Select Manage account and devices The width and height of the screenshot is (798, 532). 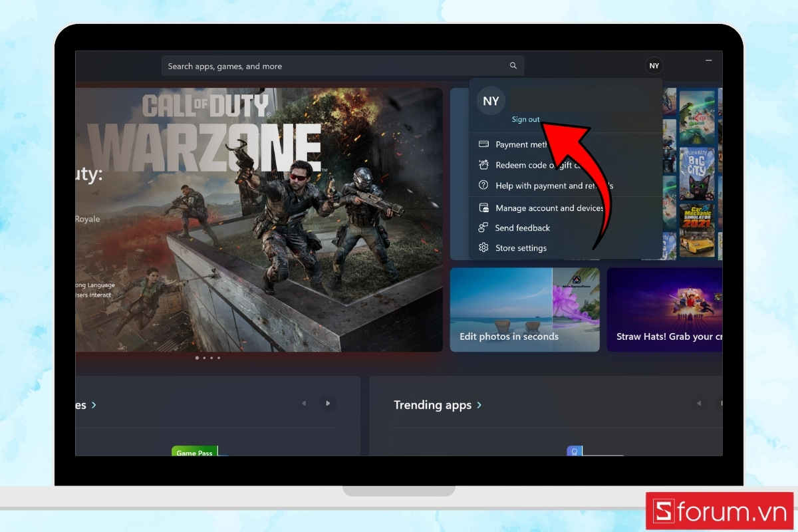(565, 208)
